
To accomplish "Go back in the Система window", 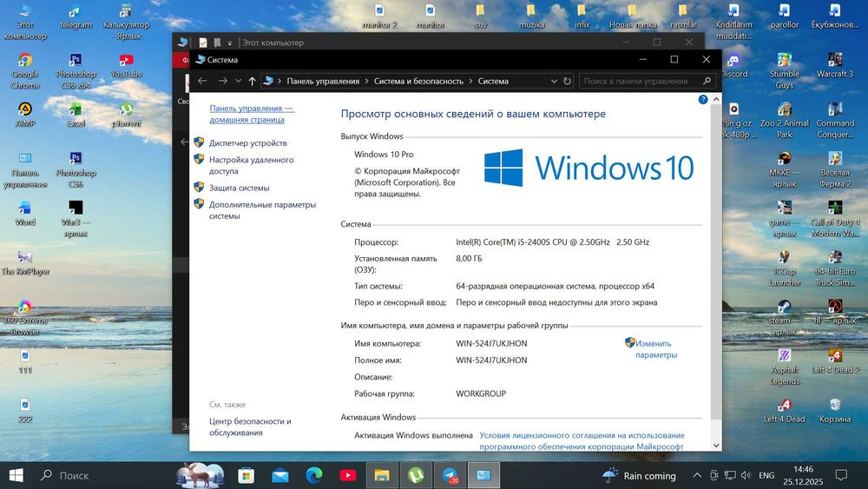I will tap(202, 81).
